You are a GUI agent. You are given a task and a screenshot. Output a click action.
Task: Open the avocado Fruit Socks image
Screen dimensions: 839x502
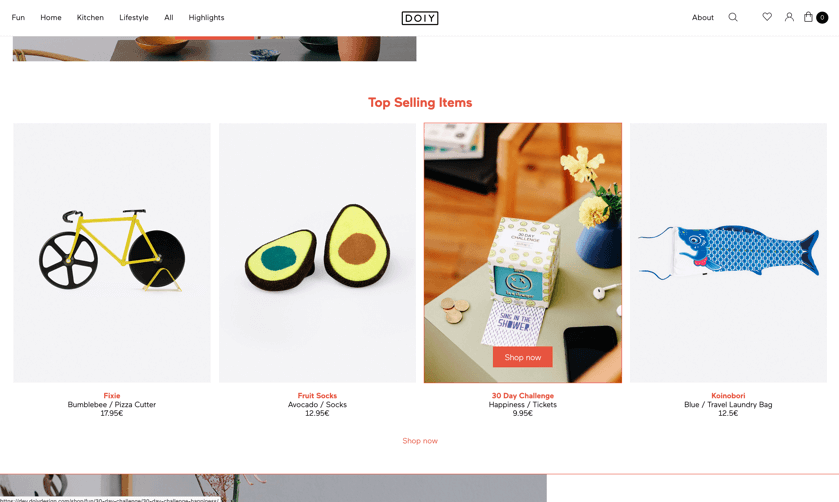(317, 253)
